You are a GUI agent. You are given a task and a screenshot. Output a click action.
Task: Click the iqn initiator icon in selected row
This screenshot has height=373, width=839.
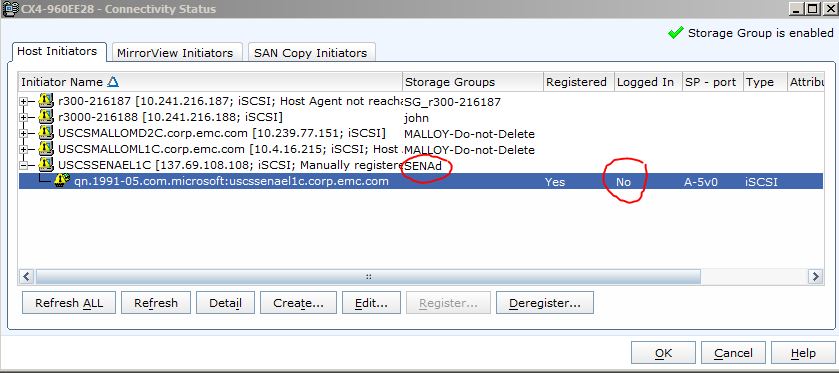point(63,180)
